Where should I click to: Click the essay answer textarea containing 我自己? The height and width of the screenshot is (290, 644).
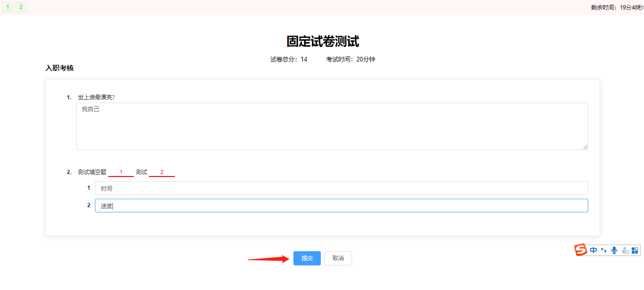[332, 126]
